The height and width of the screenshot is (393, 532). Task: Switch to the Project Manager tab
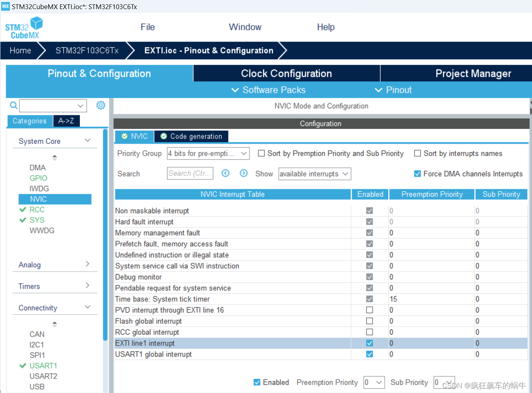pos(456,74)
